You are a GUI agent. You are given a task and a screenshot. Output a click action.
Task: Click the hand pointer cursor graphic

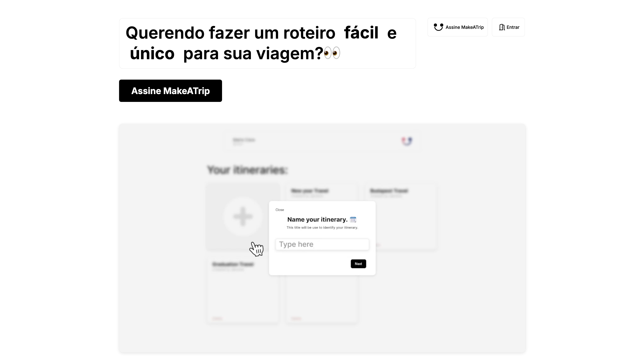[x=256, y=249]
